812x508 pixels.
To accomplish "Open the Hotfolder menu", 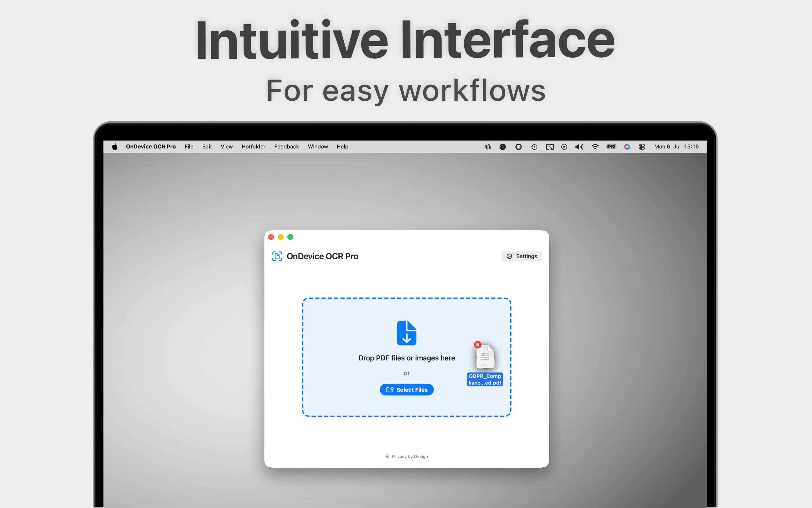I will point(253,146).
